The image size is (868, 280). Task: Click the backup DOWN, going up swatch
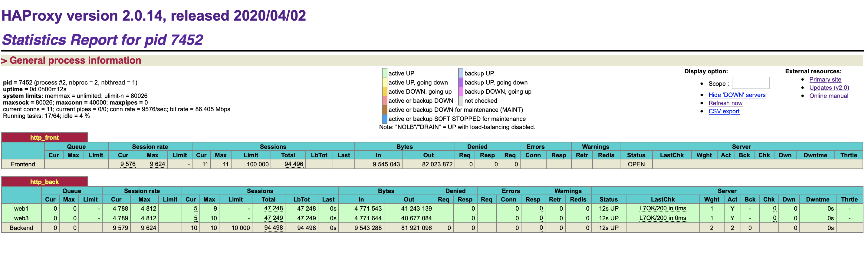point(460,92)
